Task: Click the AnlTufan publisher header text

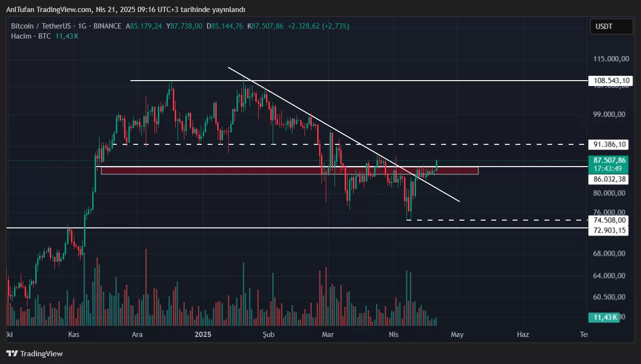Action: (125, 10)
